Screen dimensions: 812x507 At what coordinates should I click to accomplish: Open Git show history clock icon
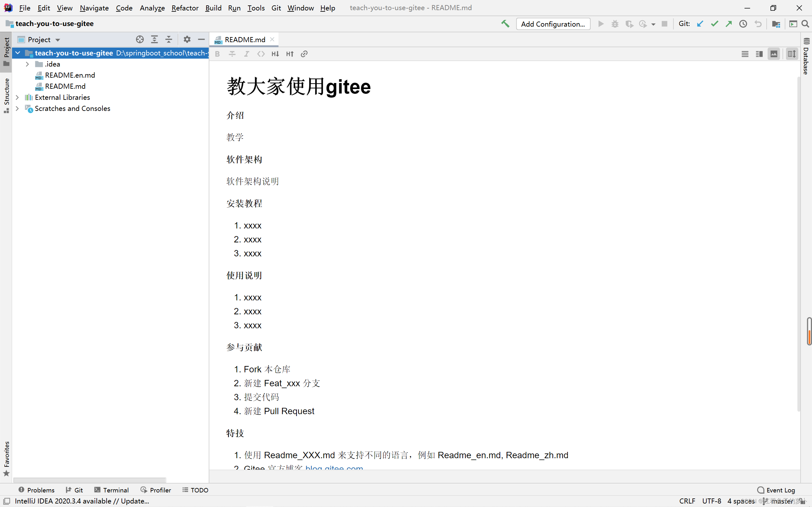(x=743, y=24)
